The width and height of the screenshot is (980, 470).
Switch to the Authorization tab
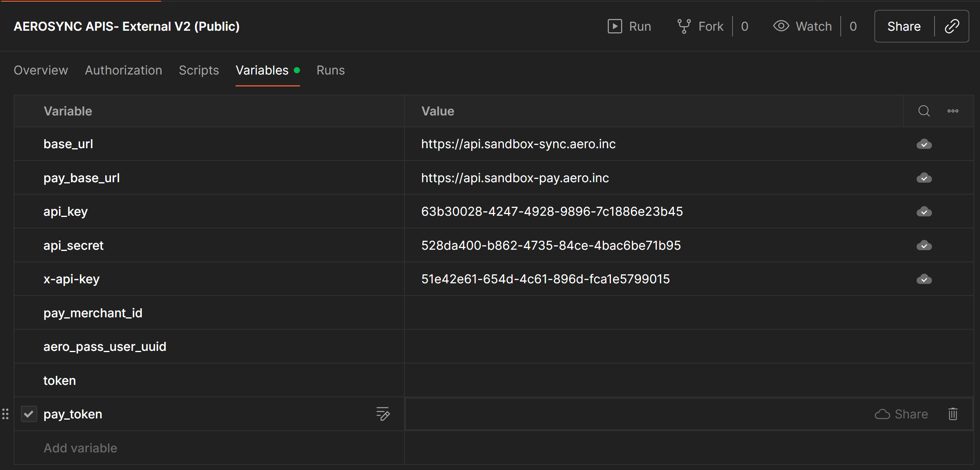tap(123, 70)
